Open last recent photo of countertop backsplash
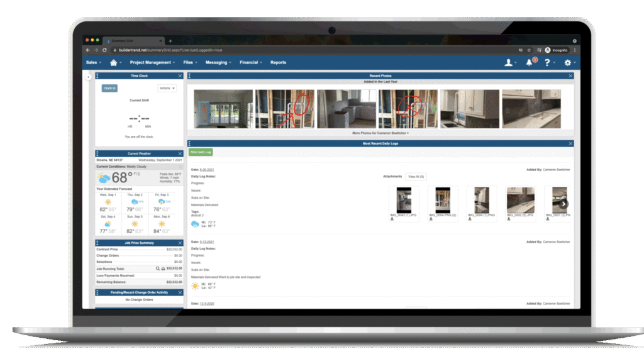644x354 pixels. [x=531, y=109]
